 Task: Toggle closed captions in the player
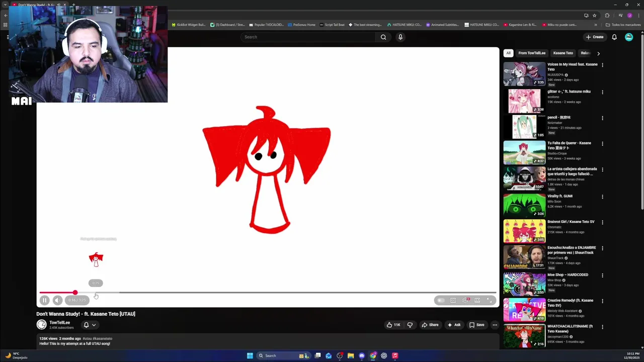click(x=453, y=300)
